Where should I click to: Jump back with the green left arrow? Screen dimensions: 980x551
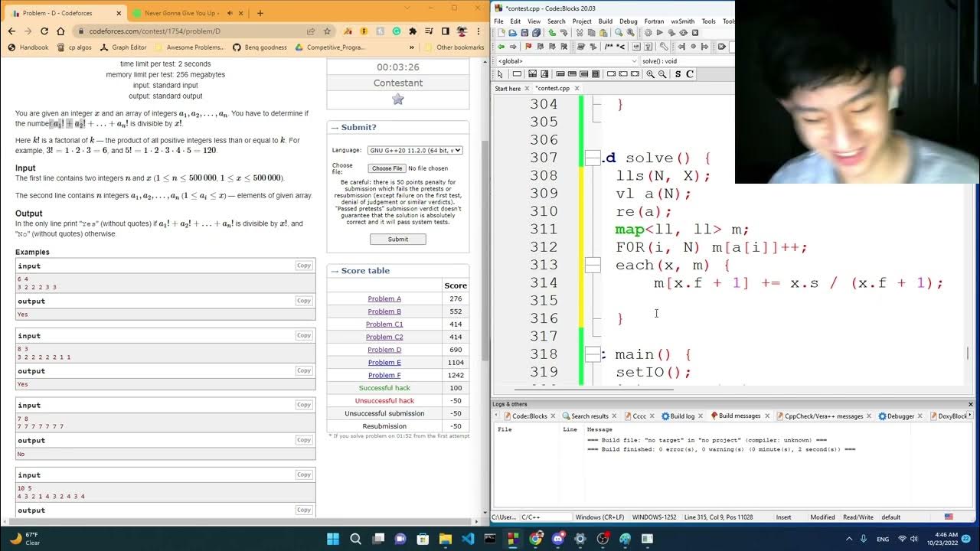(501, 47)
